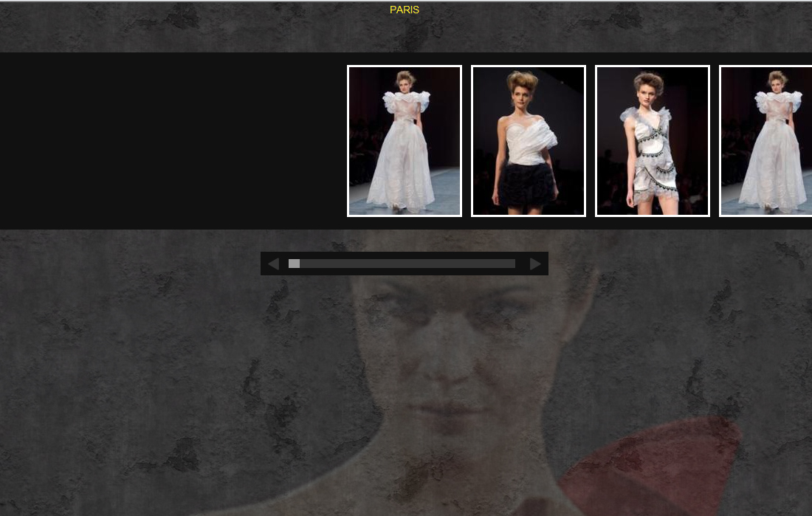This screenshot has height=516, width=812.
Task: Click the model's face in second thumbnail
Action: pos(523,90)
